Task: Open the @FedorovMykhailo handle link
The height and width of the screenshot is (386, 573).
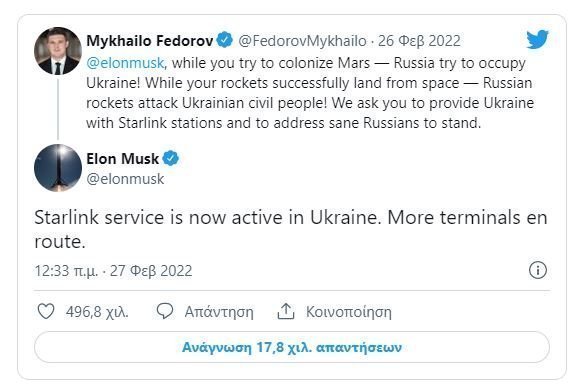Action: click(x=302, y=41)
